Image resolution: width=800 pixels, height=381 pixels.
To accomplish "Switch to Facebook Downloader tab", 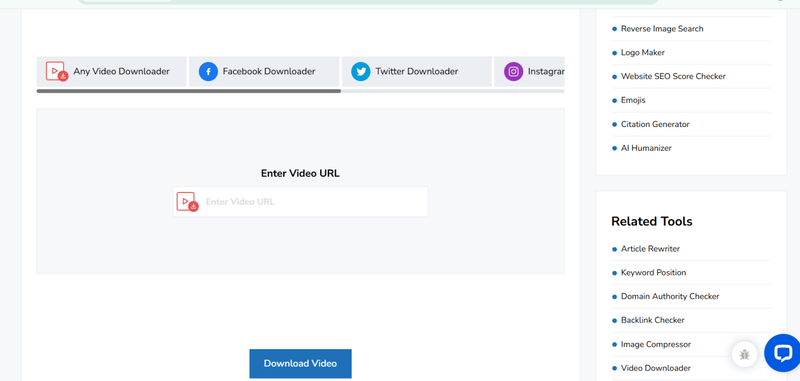I will point(264,71).
